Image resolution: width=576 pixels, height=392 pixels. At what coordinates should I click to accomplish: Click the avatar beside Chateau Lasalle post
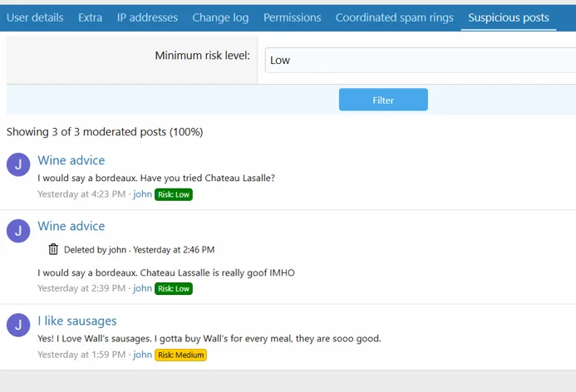click(x=18, y=164)
